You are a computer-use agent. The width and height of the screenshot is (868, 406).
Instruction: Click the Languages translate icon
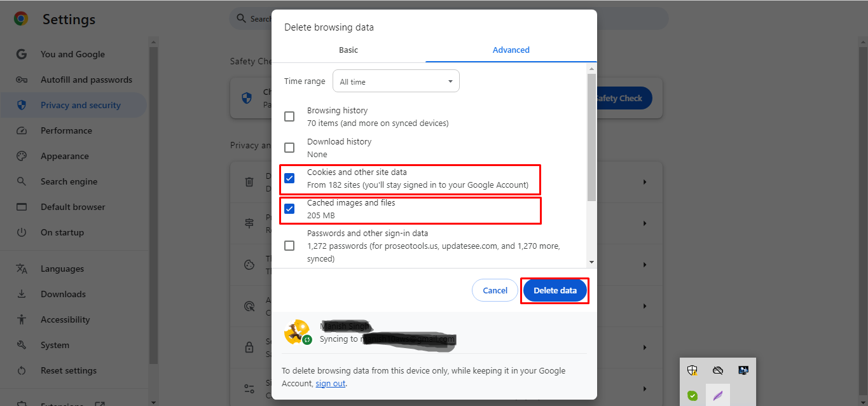pos(22,269)
